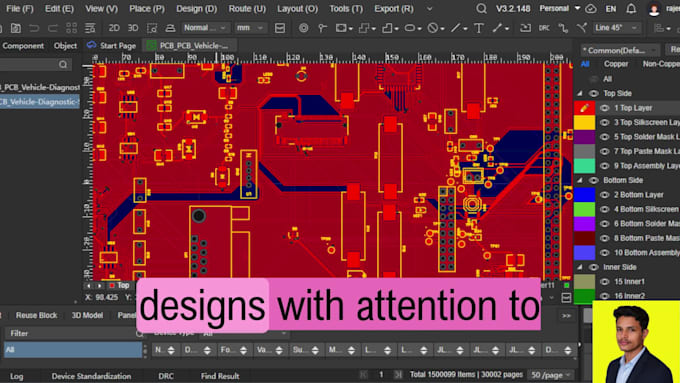Open Device Standardization panel
Image resolution: width=680 pixels, height=383 pixels.
tap(91, 376)
